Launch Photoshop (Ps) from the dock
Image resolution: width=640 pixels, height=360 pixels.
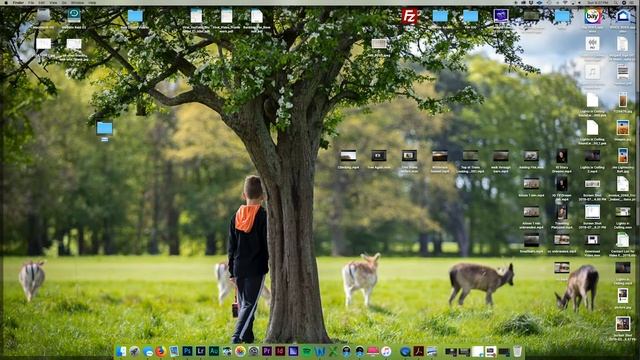point(187,351)
